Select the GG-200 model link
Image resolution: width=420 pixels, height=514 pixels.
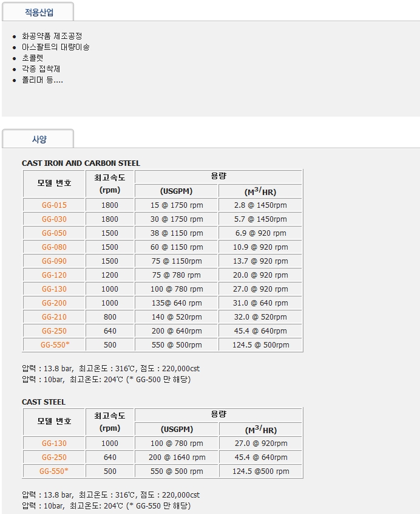pos(54,303)
